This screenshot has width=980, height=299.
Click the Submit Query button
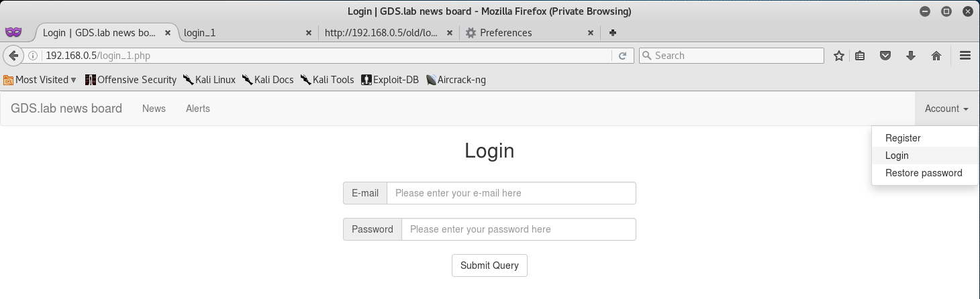click(x=489, y=265)
